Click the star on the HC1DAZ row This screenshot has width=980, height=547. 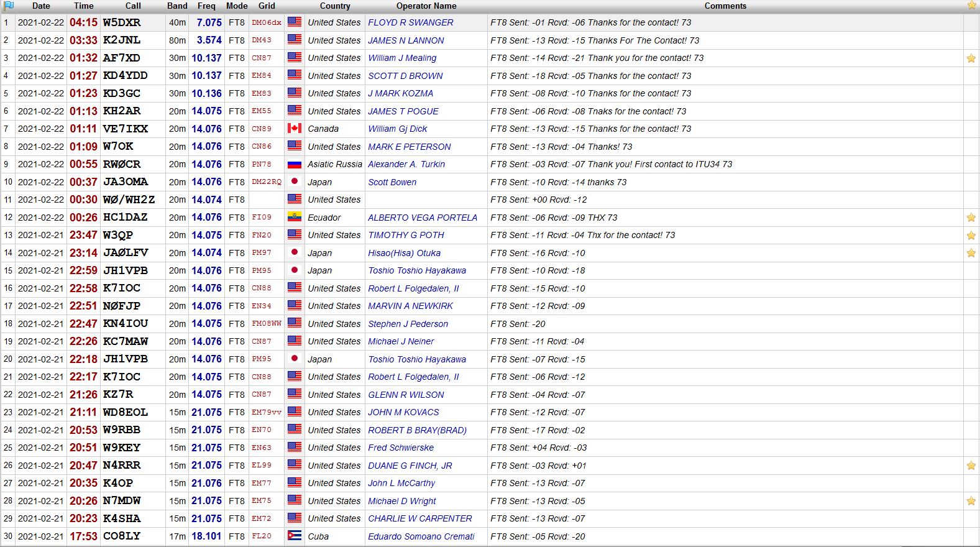click(971, 218)
